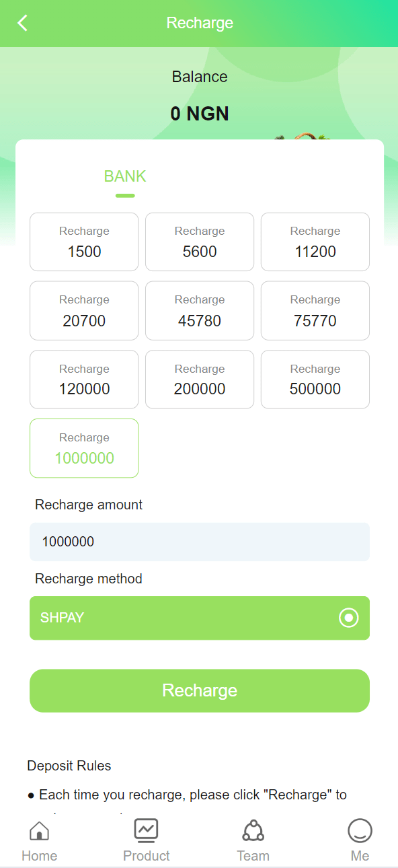Screen dimensions: 398x868
Task: Choose the Recharge 1500 option
Action: (84, 242)
